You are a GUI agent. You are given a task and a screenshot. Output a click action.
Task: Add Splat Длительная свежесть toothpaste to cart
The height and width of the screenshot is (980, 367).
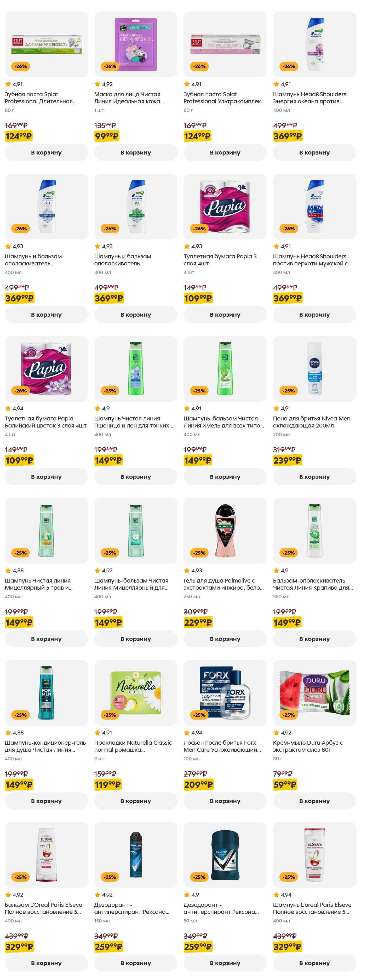(x=47, y=152)
